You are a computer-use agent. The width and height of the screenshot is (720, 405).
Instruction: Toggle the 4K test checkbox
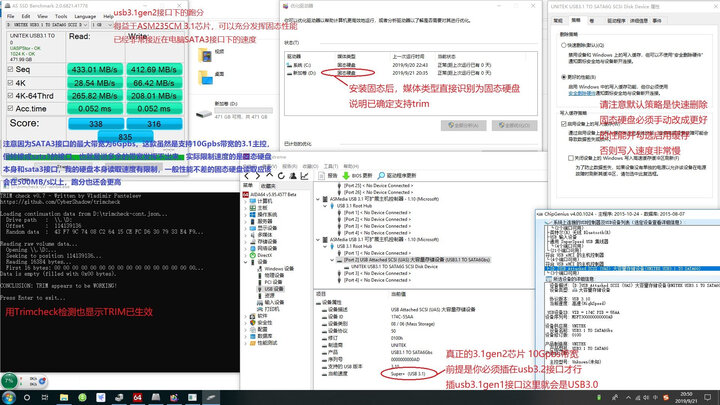point(11,83)
